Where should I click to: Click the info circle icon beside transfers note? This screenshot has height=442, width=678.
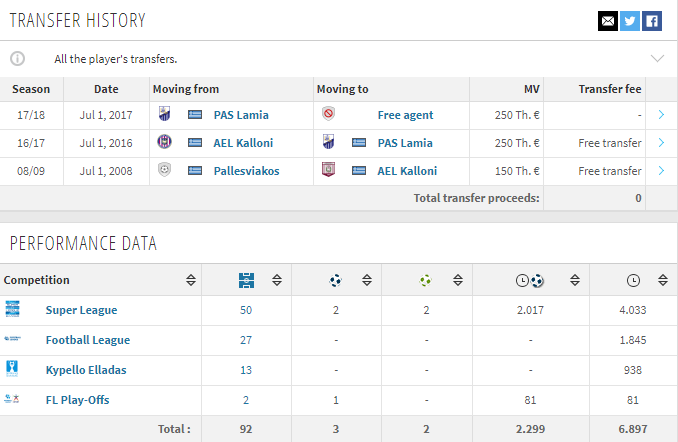(x=18, y=58)
